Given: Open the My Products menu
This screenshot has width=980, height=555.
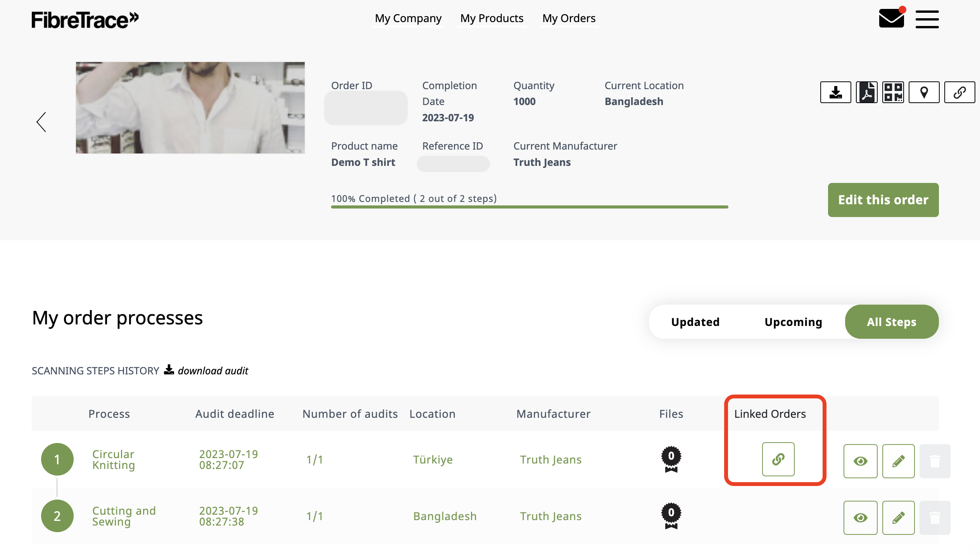Looking at the screenshot, I should pos(492,18).
